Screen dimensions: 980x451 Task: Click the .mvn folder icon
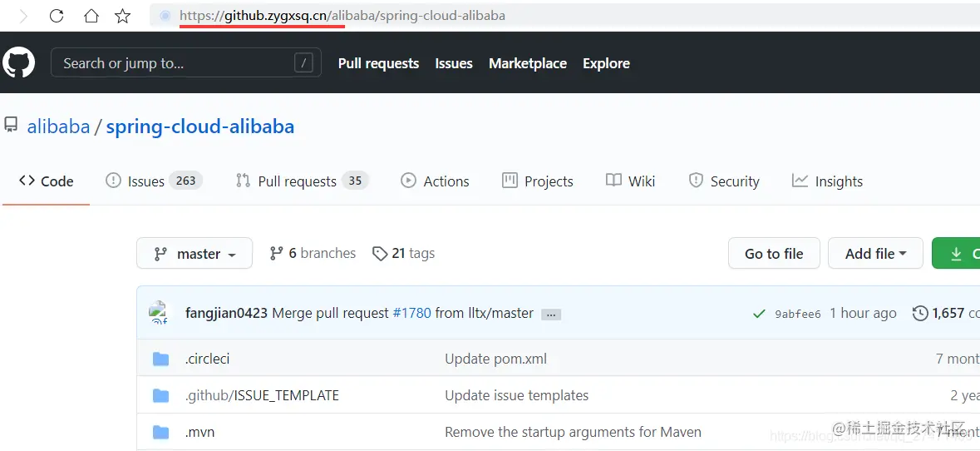161,432
